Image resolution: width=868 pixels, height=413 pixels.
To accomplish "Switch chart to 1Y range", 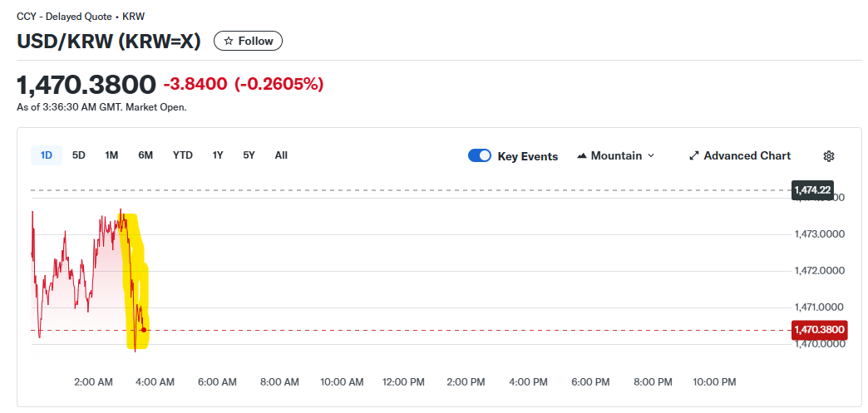I will tap(218, 155).
